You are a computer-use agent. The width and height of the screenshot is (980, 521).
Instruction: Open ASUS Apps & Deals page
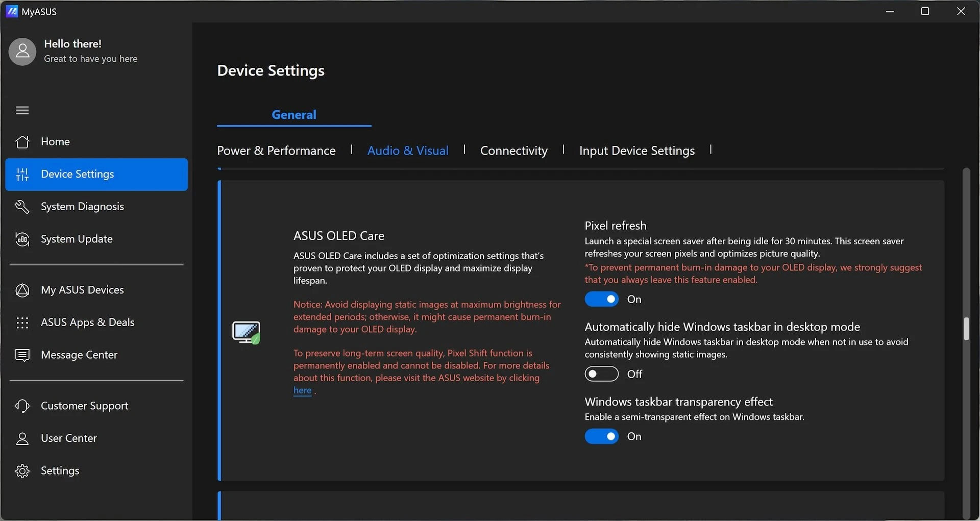click(96, 322)
